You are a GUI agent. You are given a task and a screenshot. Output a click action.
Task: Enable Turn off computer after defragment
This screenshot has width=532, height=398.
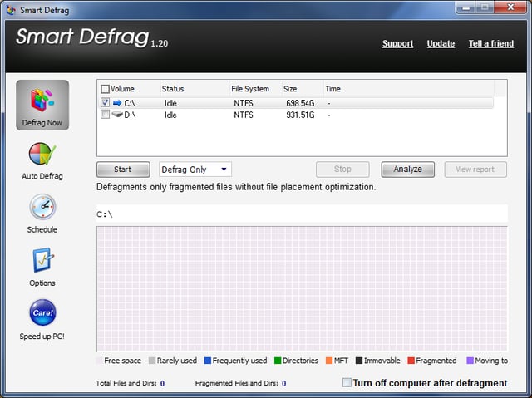[347, 382]
